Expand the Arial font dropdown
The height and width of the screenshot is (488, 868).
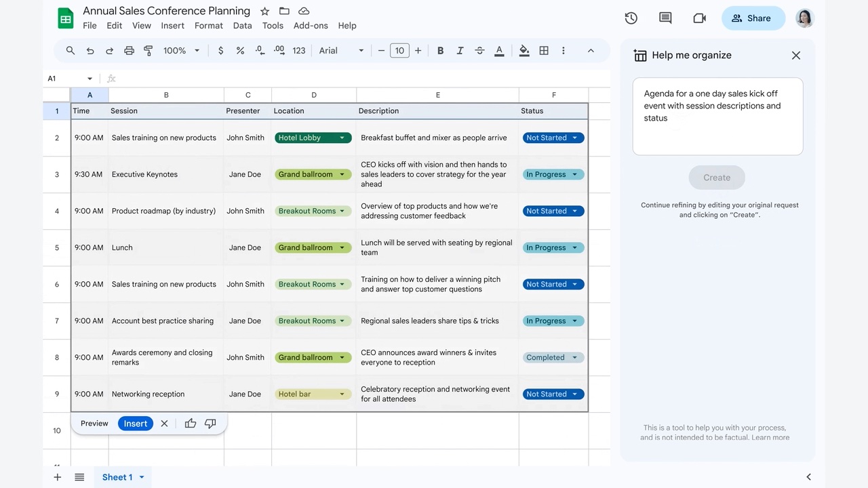pos(341,51)
